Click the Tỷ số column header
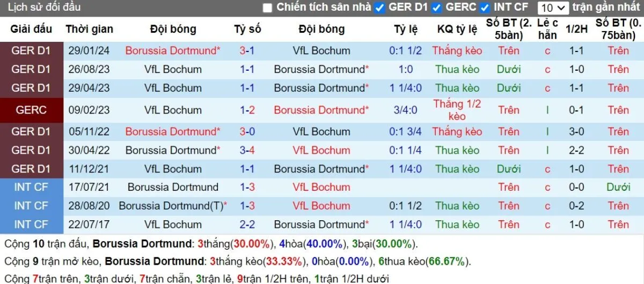 [247, 29]
